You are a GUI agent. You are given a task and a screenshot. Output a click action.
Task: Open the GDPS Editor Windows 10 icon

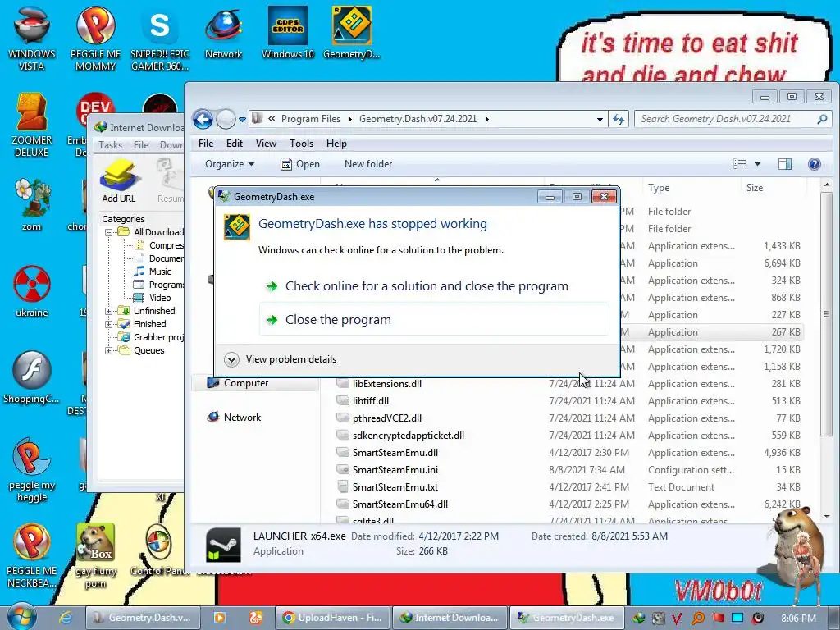pos(288,33)
